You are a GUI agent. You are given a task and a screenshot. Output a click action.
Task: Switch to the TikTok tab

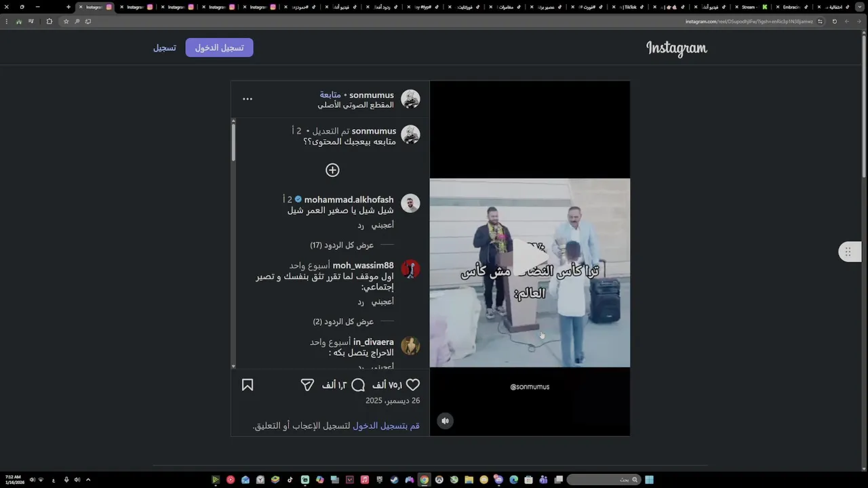[x=631, y=7]
